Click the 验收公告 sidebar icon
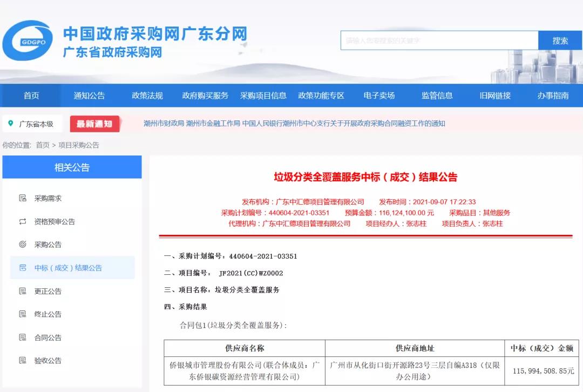Image resolution: width=583 pixels, height=392 pixels. [23, 360]
